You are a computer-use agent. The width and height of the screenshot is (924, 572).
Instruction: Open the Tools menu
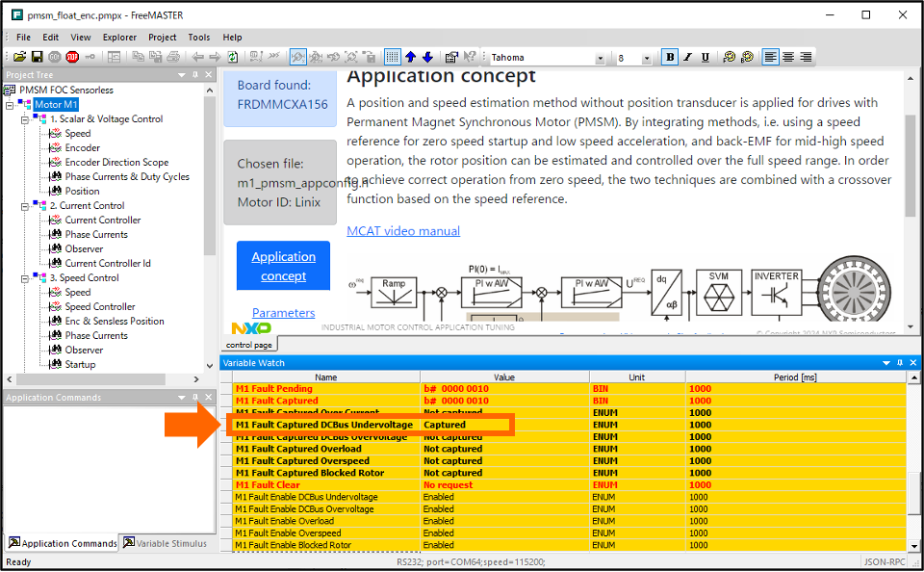tap(199, 38)
